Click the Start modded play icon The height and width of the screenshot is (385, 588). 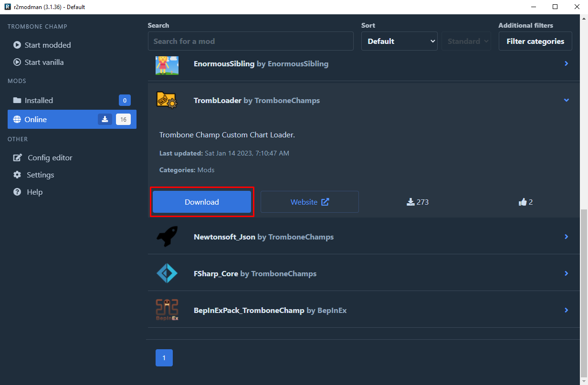17,45
